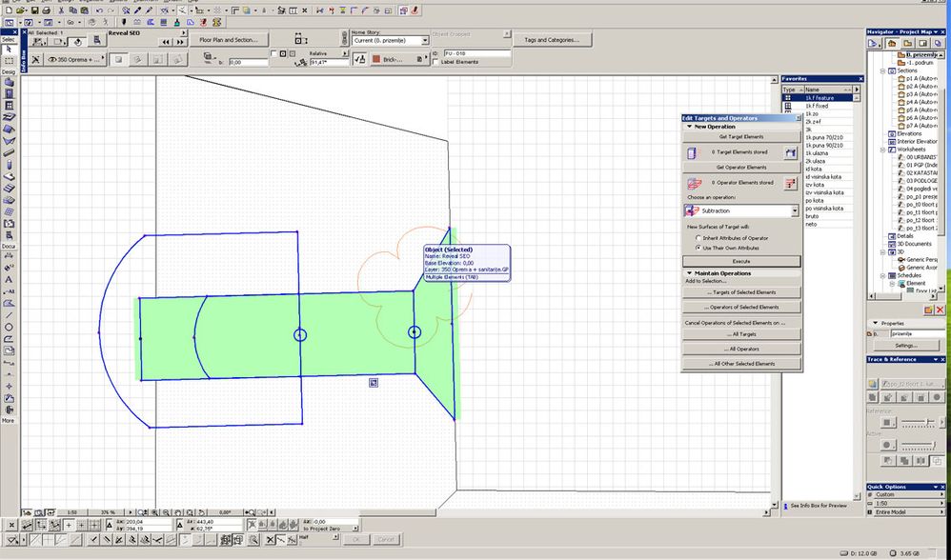951x560 pixels.
Task: Click the Get Target Elements button
Action: tap(740, 137)
